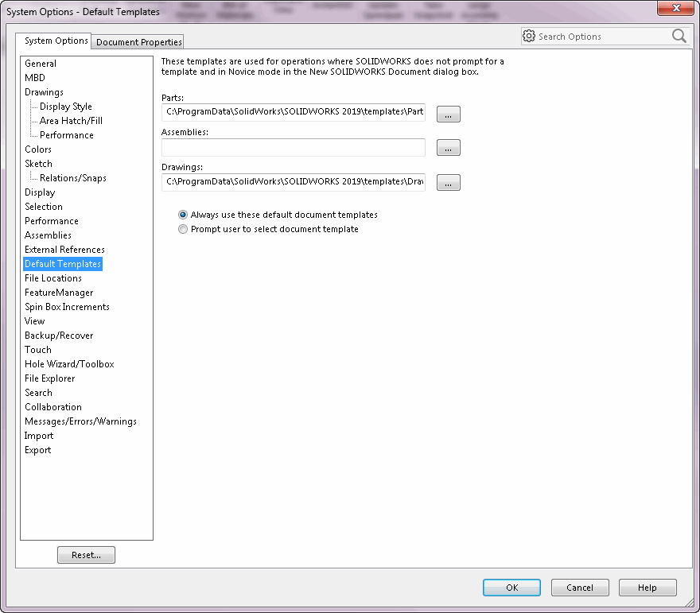The image size is (700, 613).
Task: Select Spin Box Increments option
Action: coord(67,307)
